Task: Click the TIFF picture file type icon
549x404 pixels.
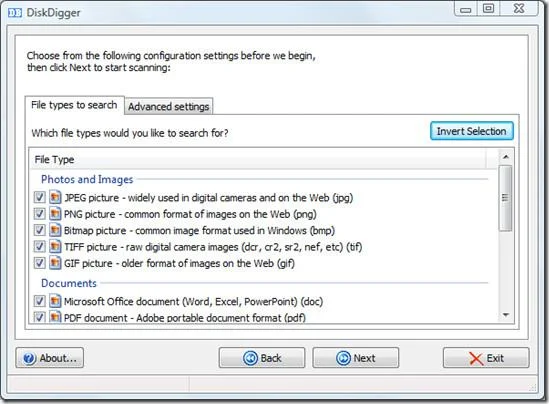Action: click(x=55, y=246)
